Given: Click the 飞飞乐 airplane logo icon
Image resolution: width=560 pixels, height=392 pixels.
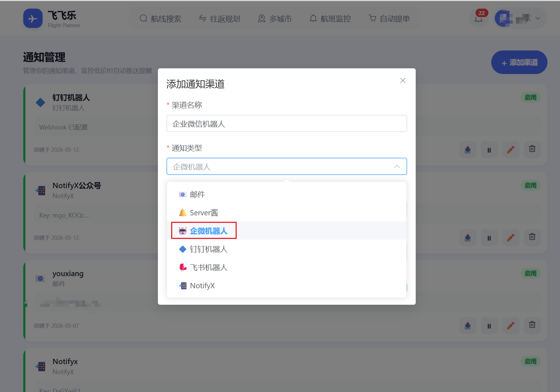Looking at the screenshot, I should point(33,19).
